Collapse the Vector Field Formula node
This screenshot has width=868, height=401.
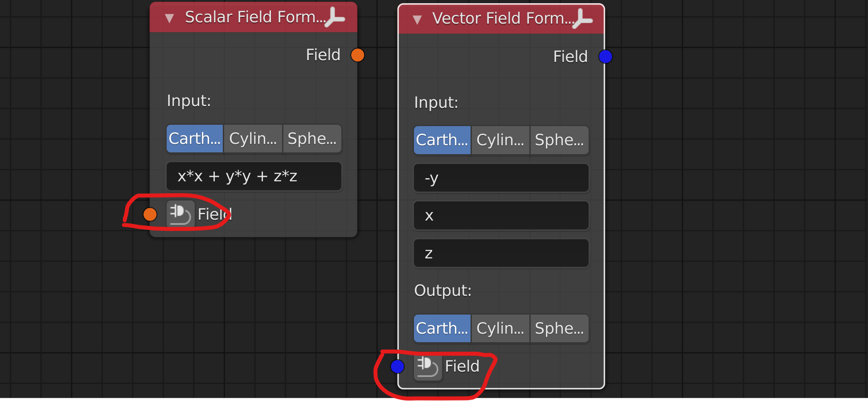tap(417, 20)
